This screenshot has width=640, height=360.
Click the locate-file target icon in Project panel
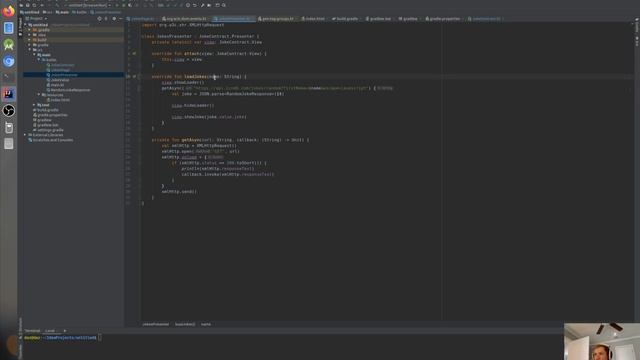99,18
